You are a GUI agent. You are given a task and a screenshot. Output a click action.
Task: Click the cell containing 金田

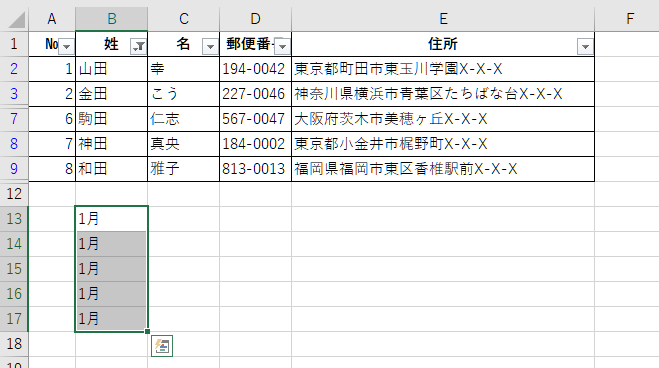[x=111, y=94]
